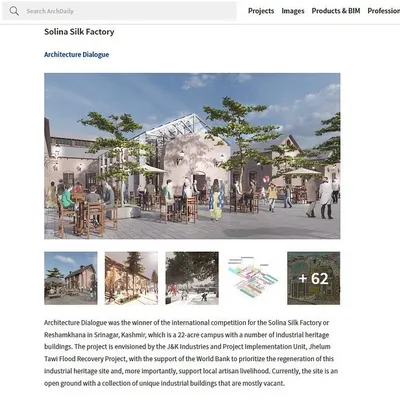400x400 pixels.
Task: Open the brick building exterior thumbnail
Action: coord(71,278)
